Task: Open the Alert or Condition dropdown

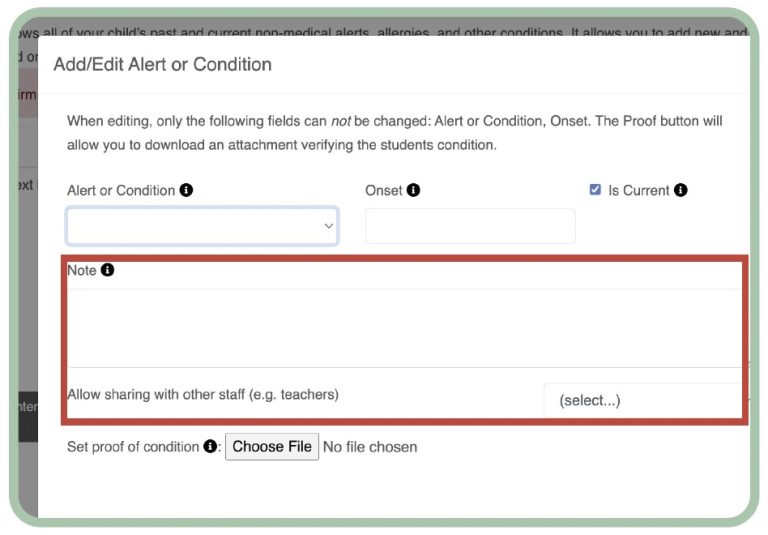Action: (x=202, y=226)
